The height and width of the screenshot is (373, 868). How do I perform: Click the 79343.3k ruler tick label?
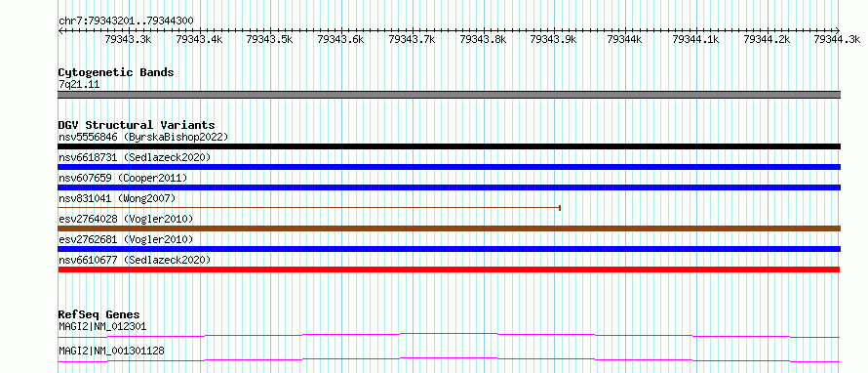tap(128, 39)
